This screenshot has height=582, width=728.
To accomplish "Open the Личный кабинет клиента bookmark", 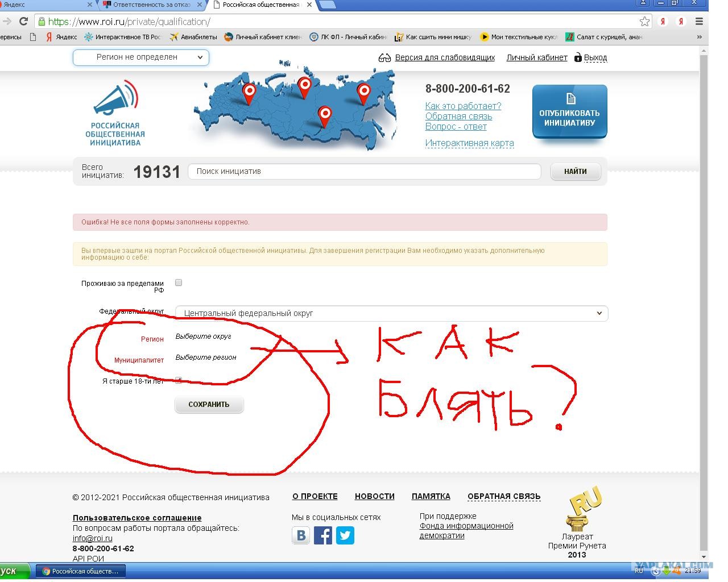I will click(x=263, y=37).
